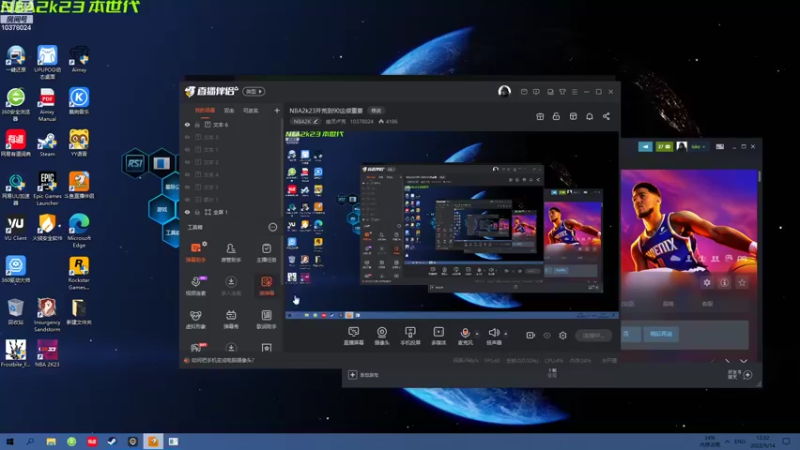Click the gift box icon under the title bar

tap(540, 116)
